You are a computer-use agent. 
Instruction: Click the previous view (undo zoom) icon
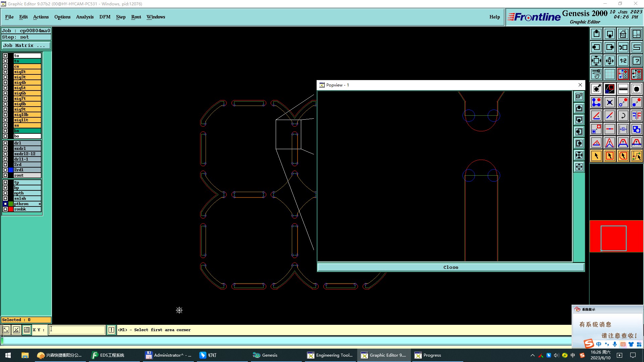pos(623,47)
